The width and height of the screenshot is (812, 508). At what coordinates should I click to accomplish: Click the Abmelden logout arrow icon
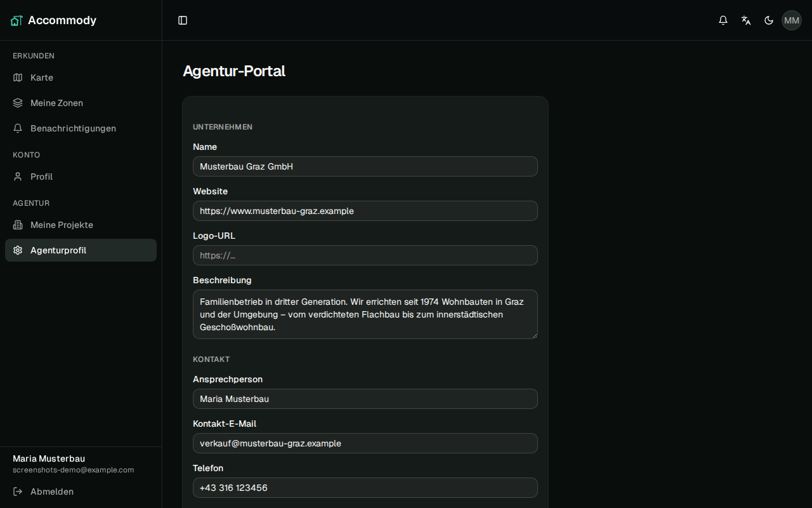(18, 491)
